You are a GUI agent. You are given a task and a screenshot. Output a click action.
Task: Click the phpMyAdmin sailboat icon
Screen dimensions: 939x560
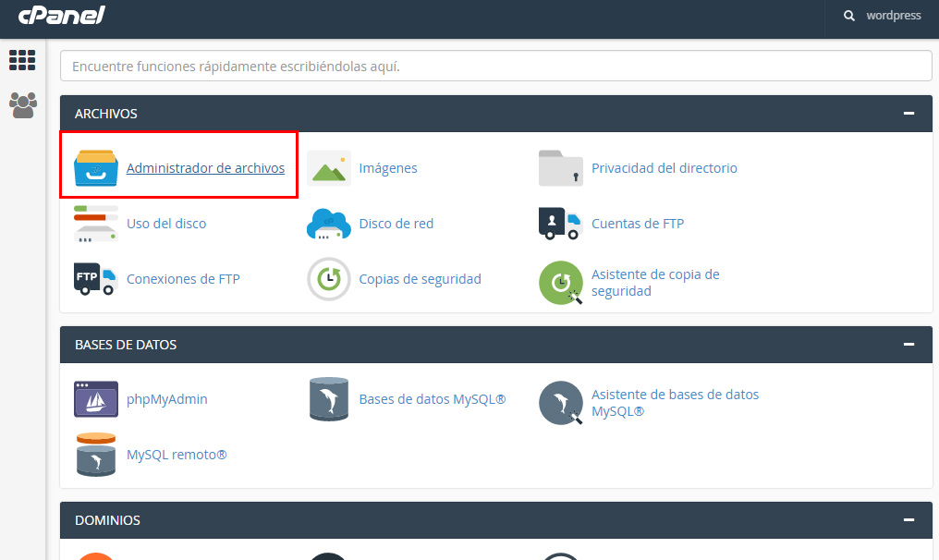pyautogui.click(x=96, y=399)
